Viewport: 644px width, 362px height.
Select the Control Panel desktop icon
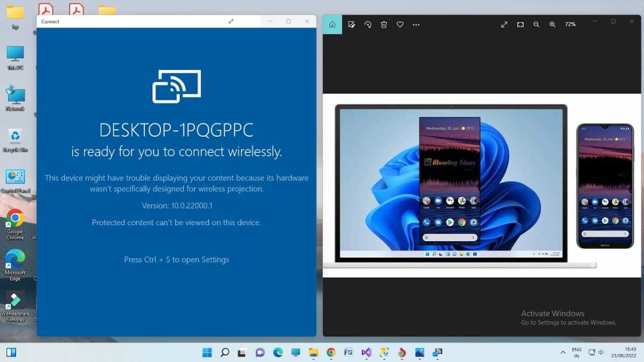click(15, 181)
